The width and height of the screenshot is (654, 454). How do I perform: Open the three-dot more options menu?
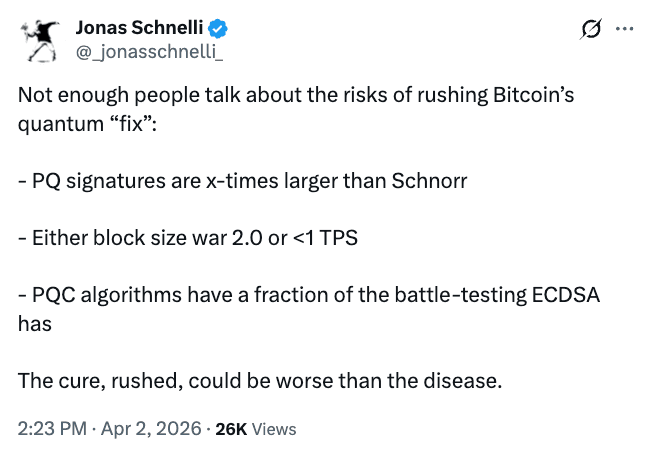625,29
